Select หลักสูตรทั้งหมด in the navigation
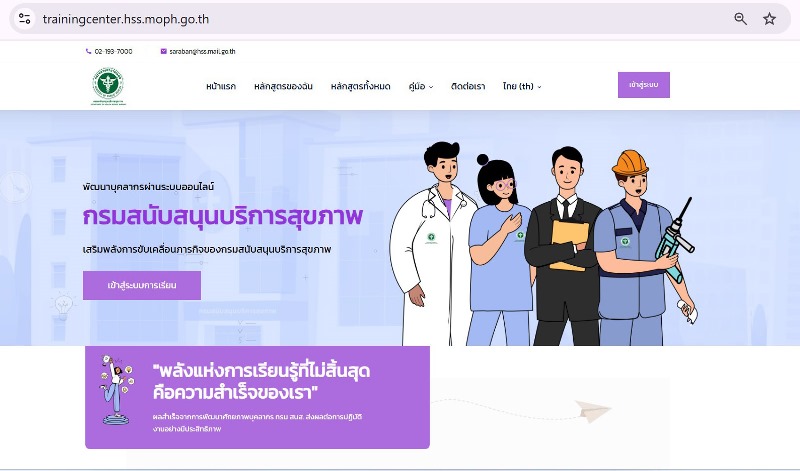The image size is (800, 471). 360,86
